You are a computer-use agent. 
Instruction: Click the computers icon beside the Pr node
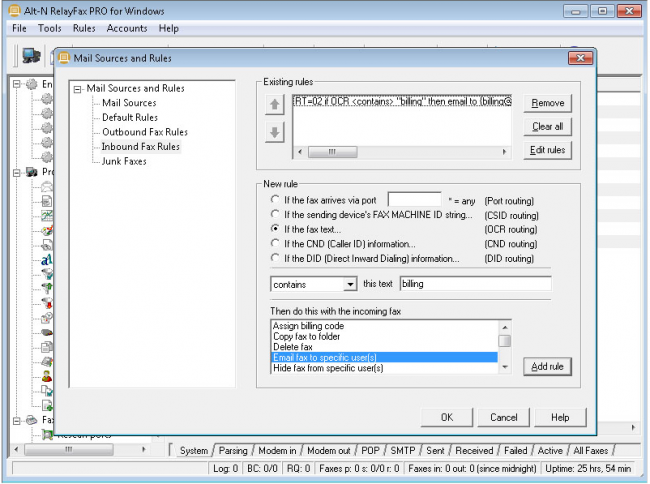pyautogui.click(x=32, y=172)
